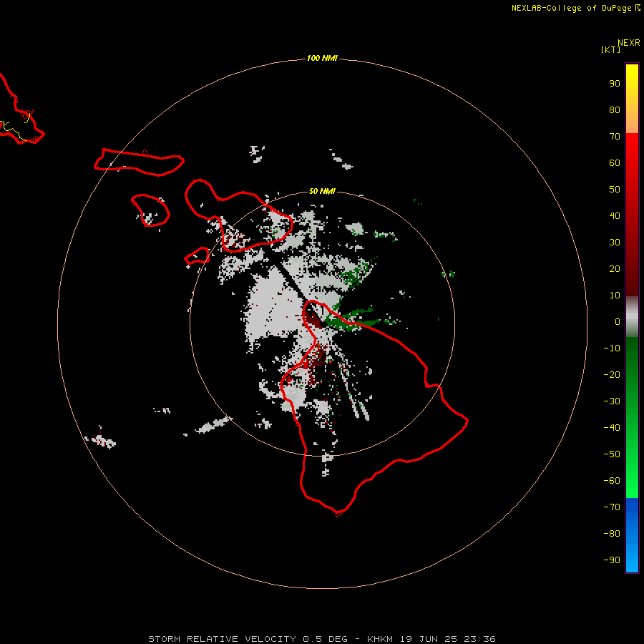The image size is (644, 644).
Task: Click the -90 knot scale label
Action: pyautogui.click(x=612, y=560)
